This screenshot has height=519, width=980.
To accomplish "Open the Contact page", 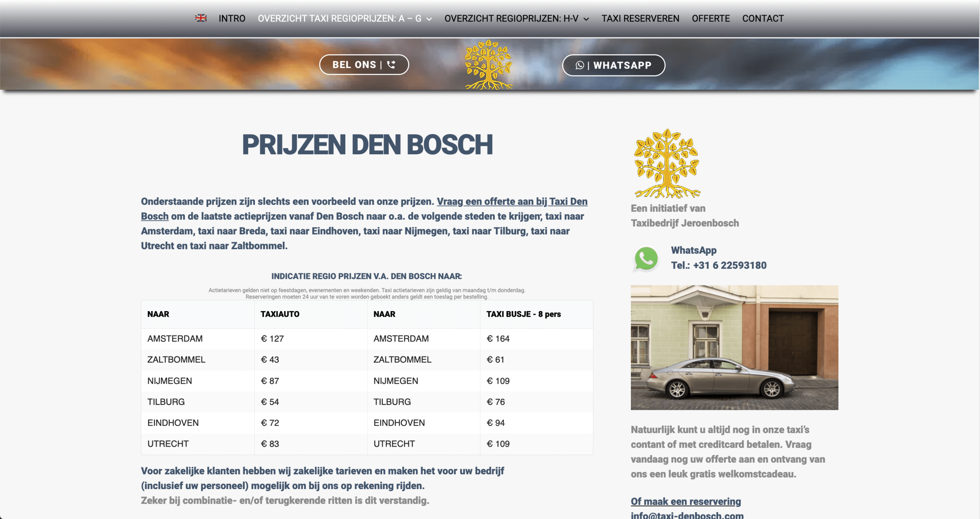I will coord(763,18).
